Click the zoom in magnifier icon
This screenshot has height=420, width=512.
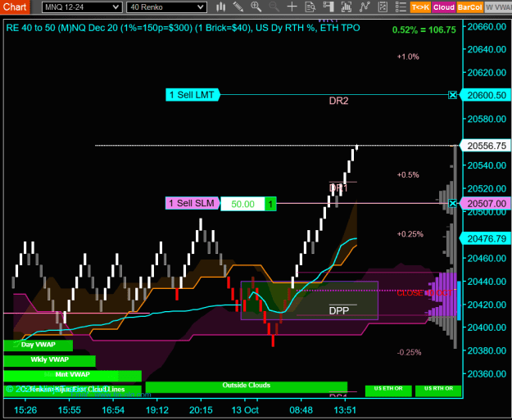pyautogui.click(x=256, y=7)
